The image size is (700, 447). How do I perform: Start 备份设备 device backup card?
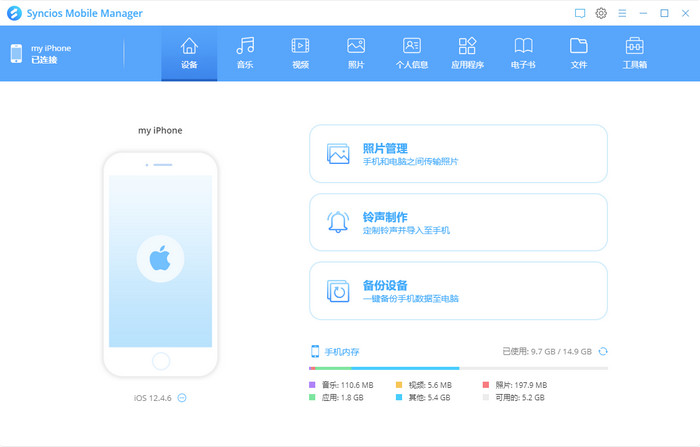[x=458, y=291]
